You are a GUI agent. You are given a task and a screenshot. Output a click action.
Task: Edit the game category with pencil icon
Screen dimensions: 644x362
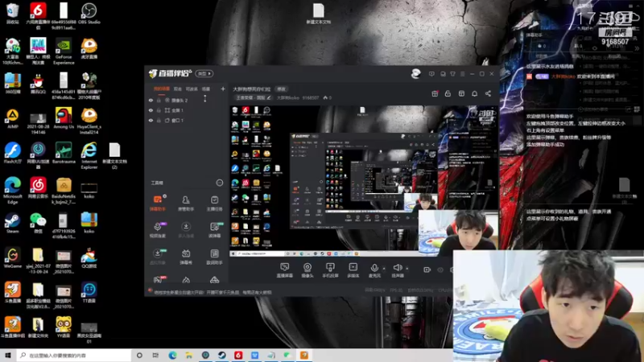tap(269, 97)
